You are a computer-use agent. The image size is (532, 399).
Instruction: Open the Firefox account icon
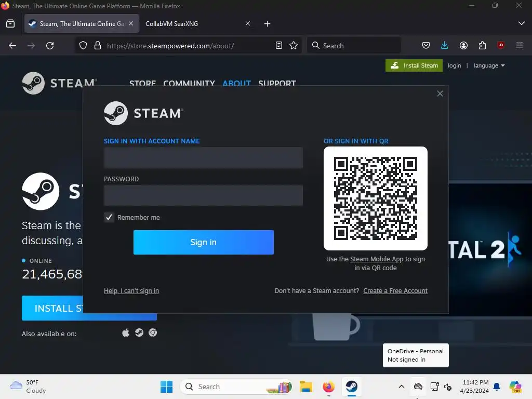tap(463, 46)
